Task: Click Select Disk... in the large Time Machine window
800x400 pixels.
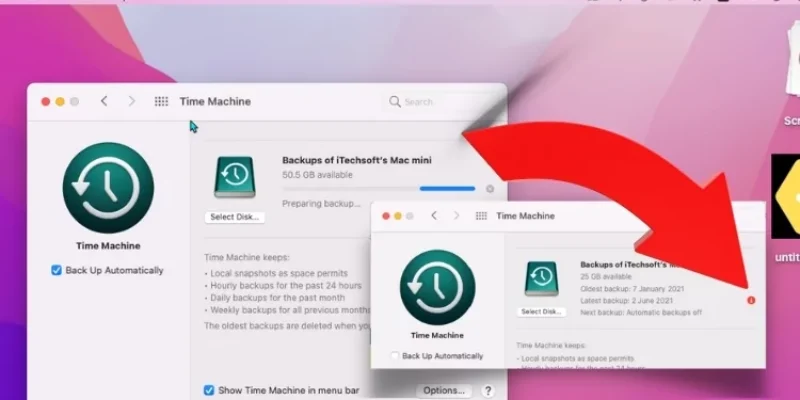Action: click(x=235, y=217)
